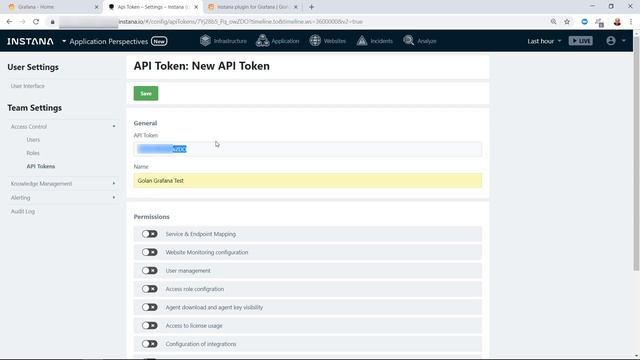Toggle the Live mode button
This screenshot has height=360, width=640.
580,41
